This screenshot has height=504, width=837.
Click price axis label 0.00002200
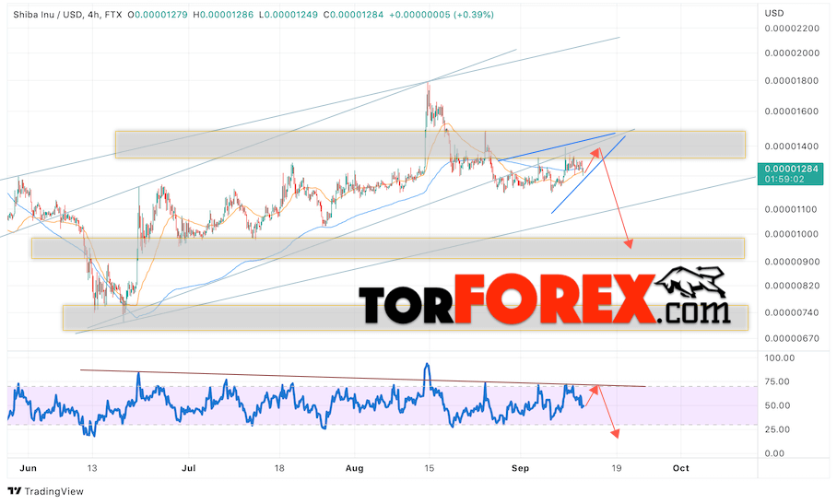click(x=792, y=29)
